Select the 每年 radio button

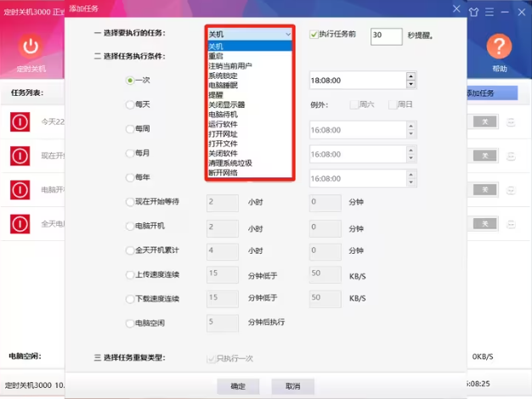(x=130, y=177)
